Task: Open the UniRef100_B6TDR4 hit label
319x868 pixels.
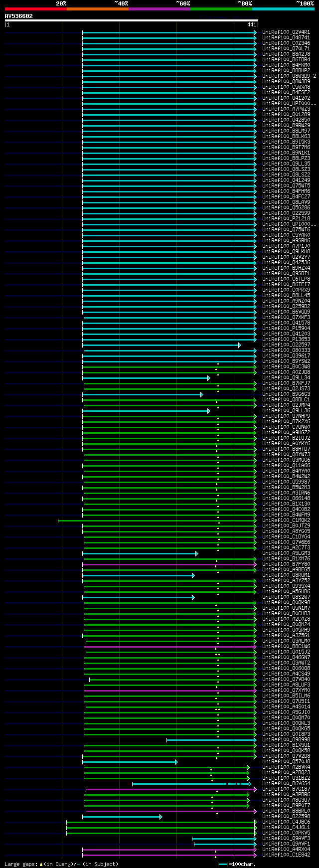Action: (x=286, y=59)
